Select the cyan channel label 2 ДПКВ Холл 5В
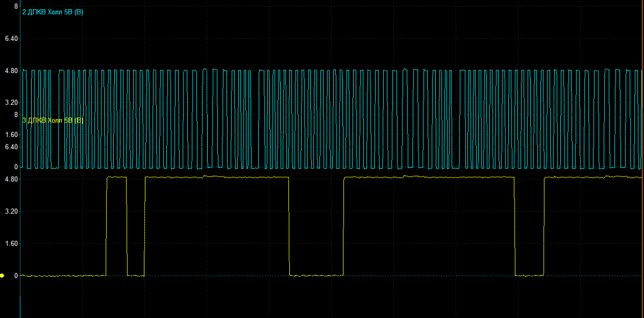The height and width of the screenshot is (318, 644). [52, 12]
